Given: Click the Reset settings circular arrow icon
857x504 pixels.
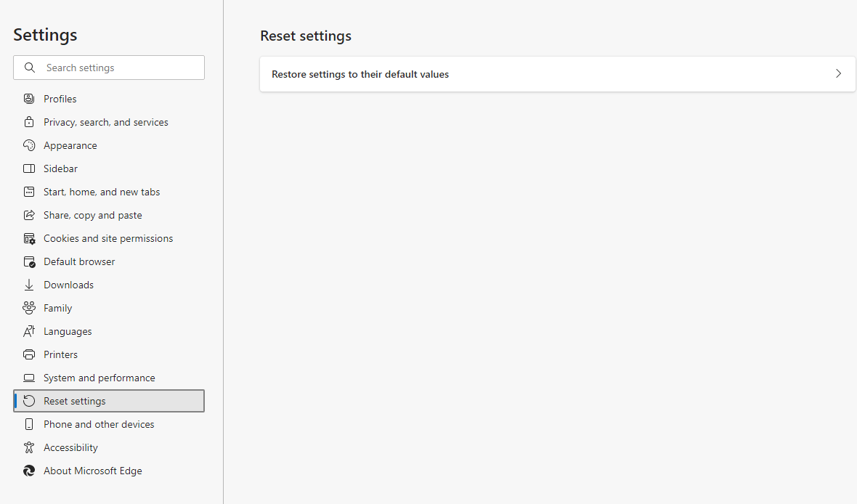Looking at the screenshot, I should (29, 401).
